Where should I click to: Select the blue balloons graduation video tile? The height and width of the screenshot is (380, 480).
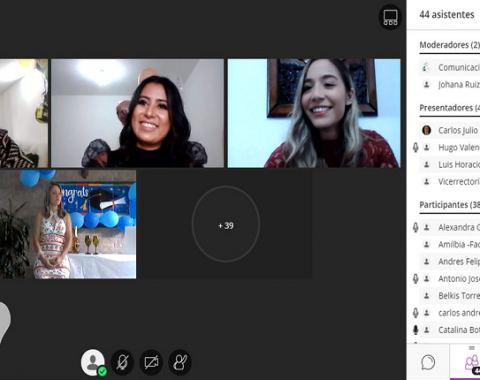(x=68, y=224)
